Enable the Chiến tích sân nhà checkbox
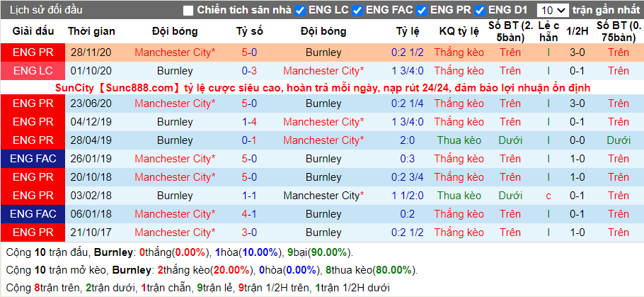 pos(188,11)
